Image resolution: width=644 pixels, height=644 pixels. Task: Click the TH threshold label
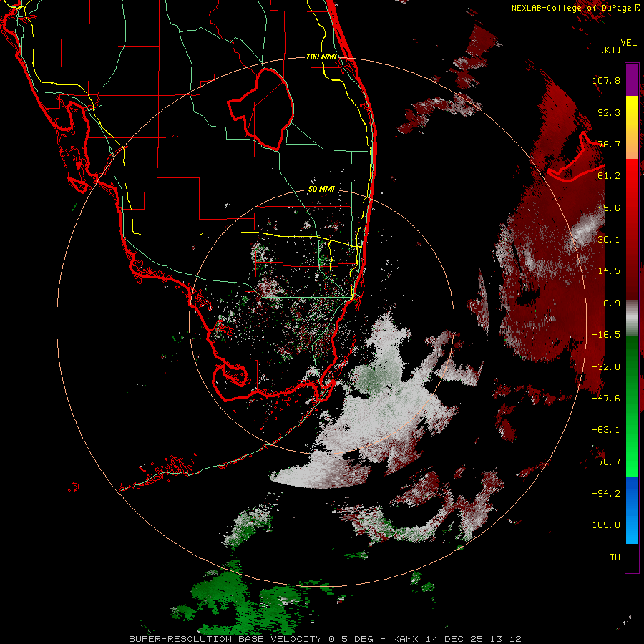click(615, 557)
